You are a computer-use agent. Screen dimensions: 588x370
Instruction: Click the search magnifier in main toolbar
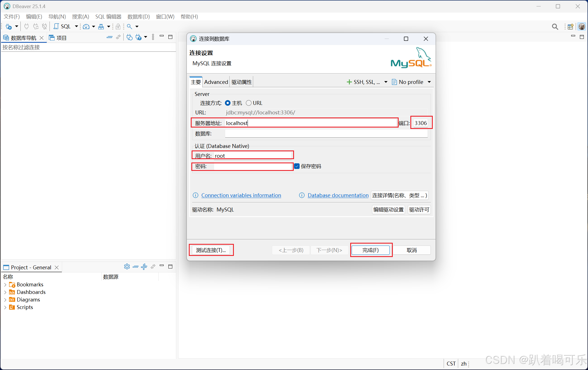click(130, 27)
